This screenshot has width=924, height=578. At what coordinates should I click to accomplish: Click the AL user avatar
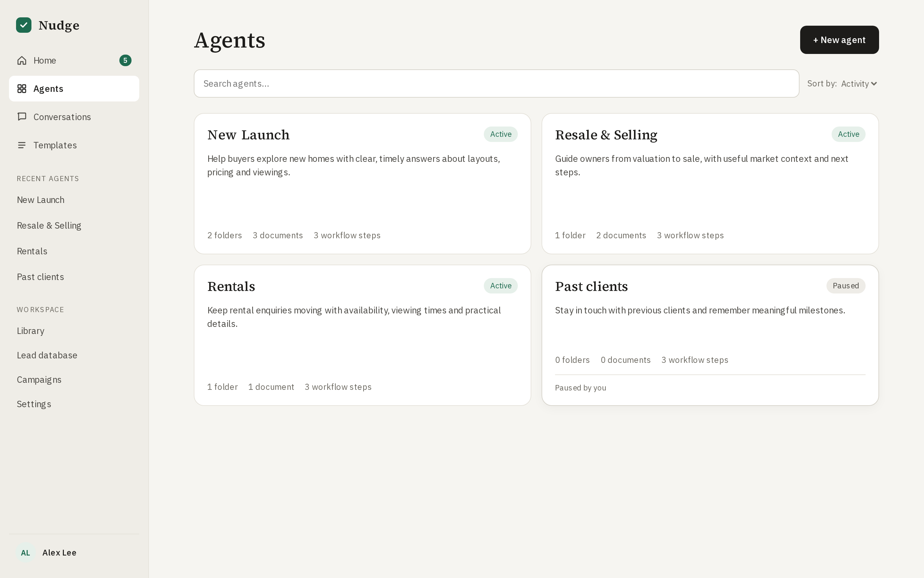tap(26, 553)
